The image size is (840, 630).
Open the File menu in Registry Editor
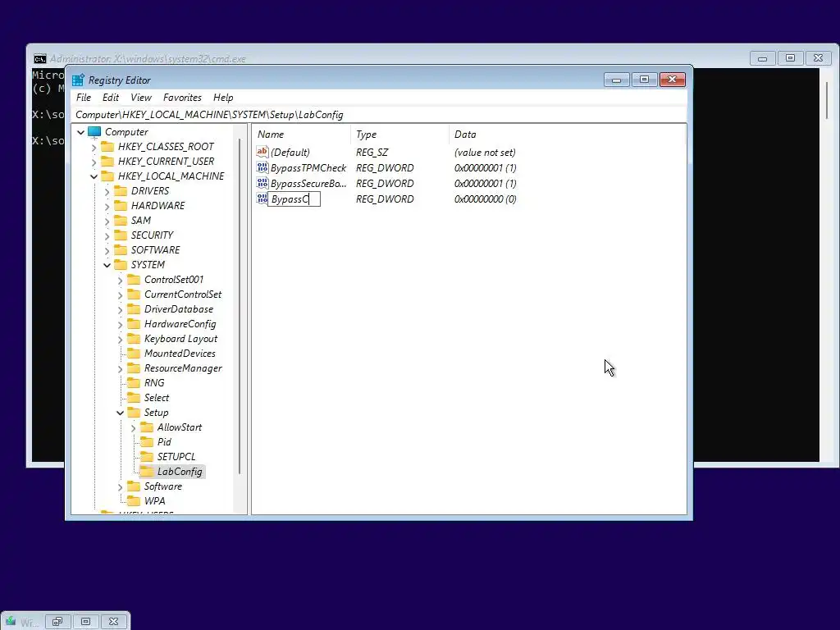[84, 98]
